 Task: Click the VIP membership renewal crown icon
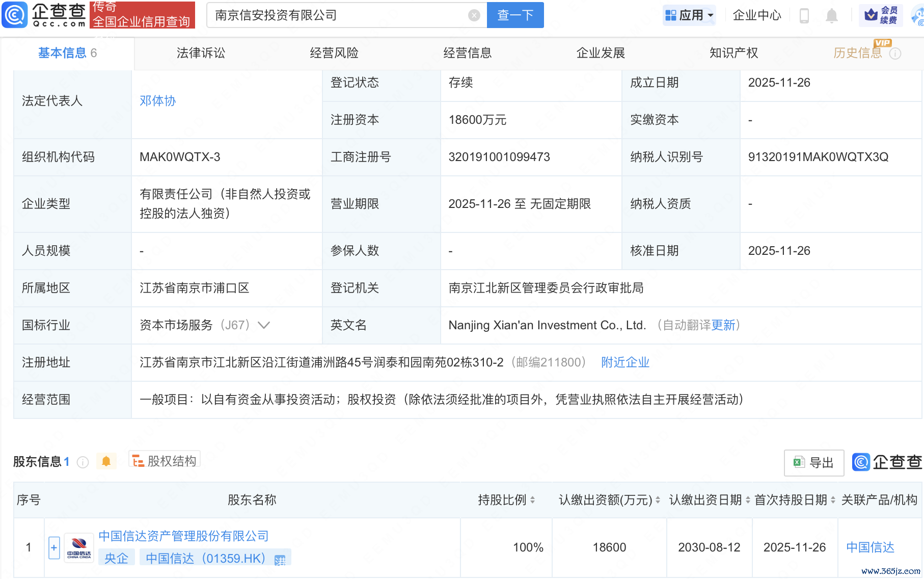[872, 15]
